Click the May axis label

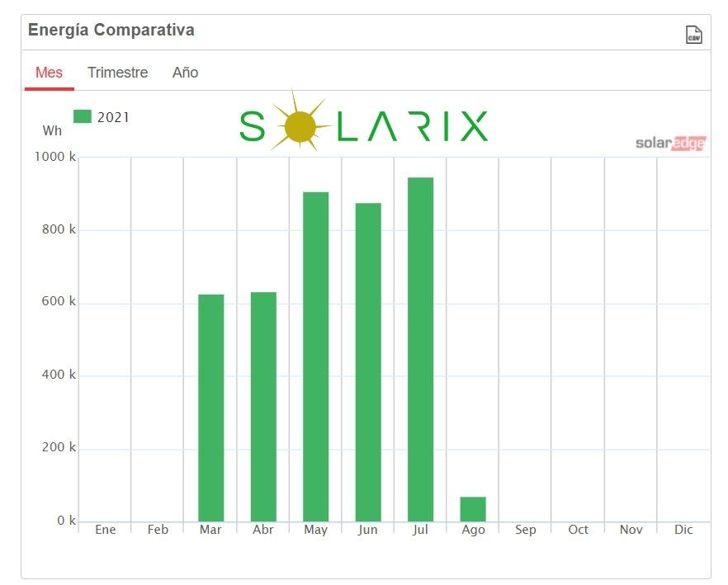tap(315, 530)
